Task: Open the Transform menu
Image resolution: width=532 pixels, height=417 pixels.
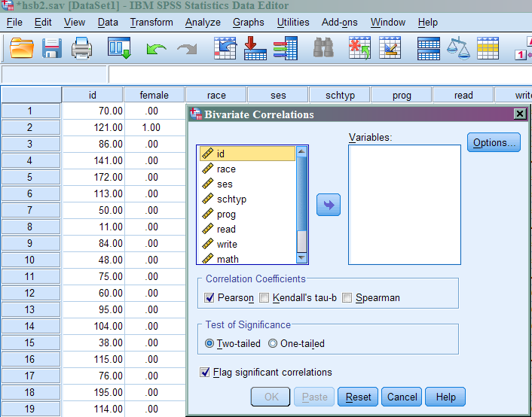Action: click(x=151, y=23)
